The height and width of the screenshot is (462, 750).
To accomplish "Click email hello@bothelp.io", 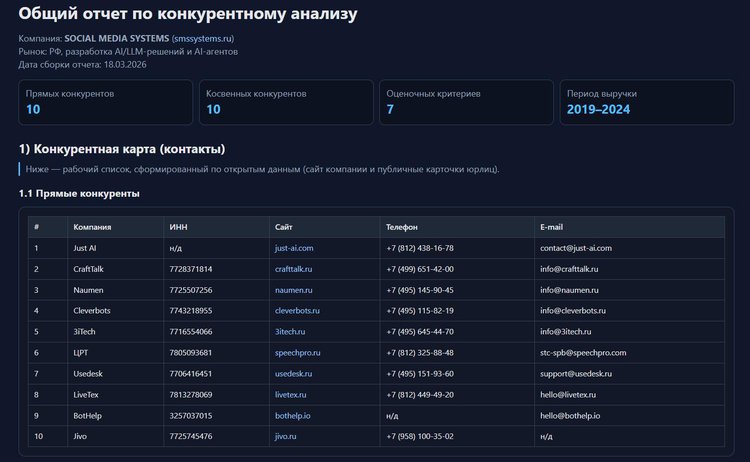I will click(570, 416).
